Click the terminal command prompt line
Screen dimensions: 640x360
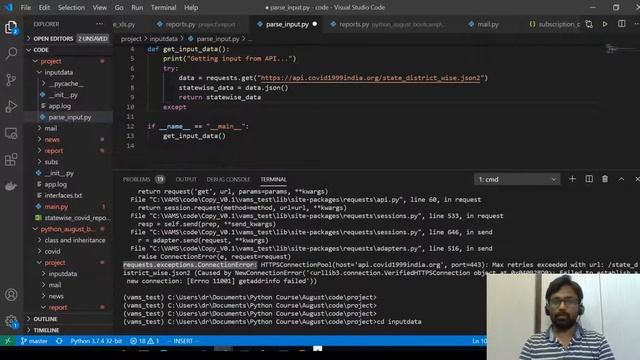pos(272,322)
